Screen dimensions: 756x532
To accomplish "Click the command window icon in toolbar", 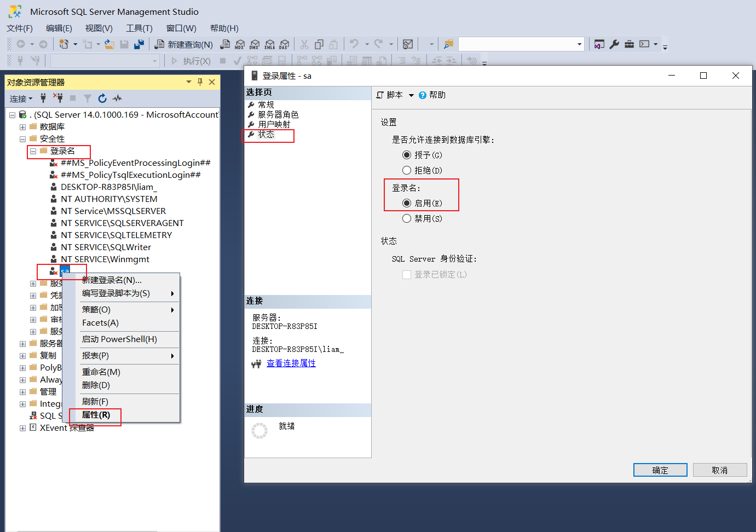I will [644, 44].
